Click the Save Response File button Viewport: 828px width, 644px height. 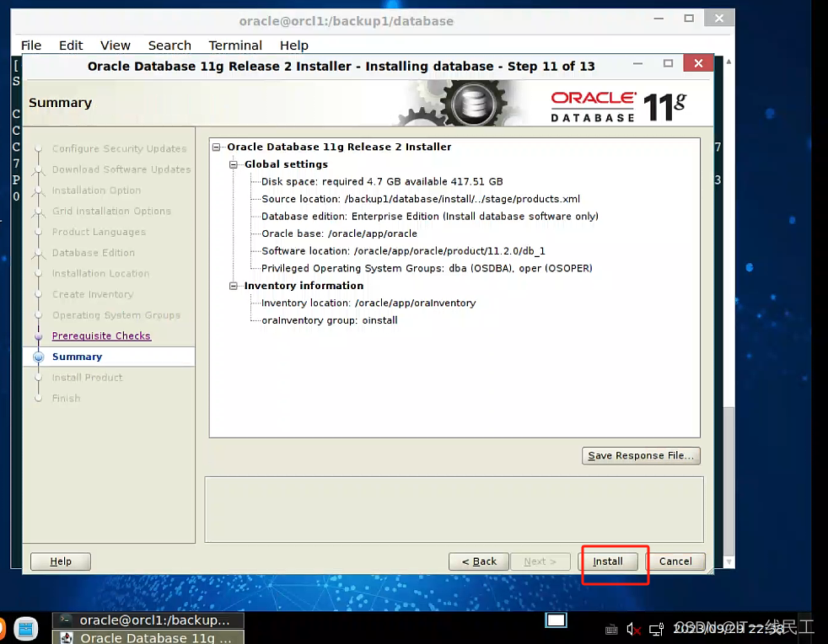tap(641, 455)
